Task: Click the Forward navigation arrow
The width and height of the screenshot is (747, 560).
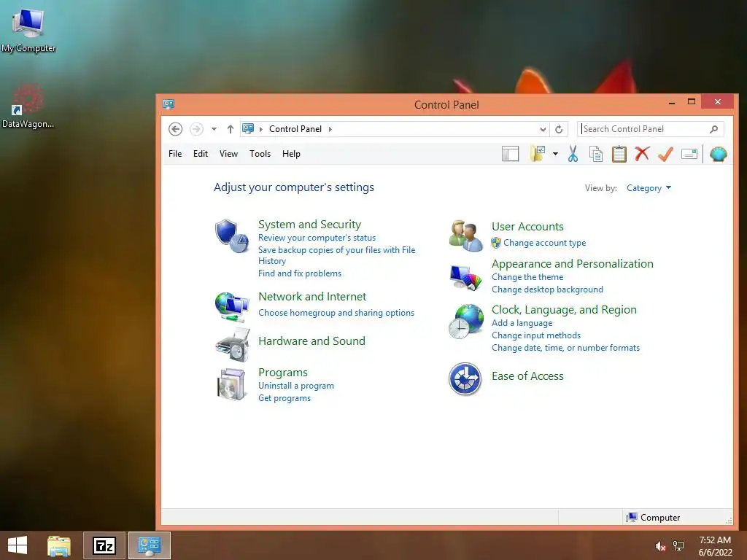Action: 196,129
